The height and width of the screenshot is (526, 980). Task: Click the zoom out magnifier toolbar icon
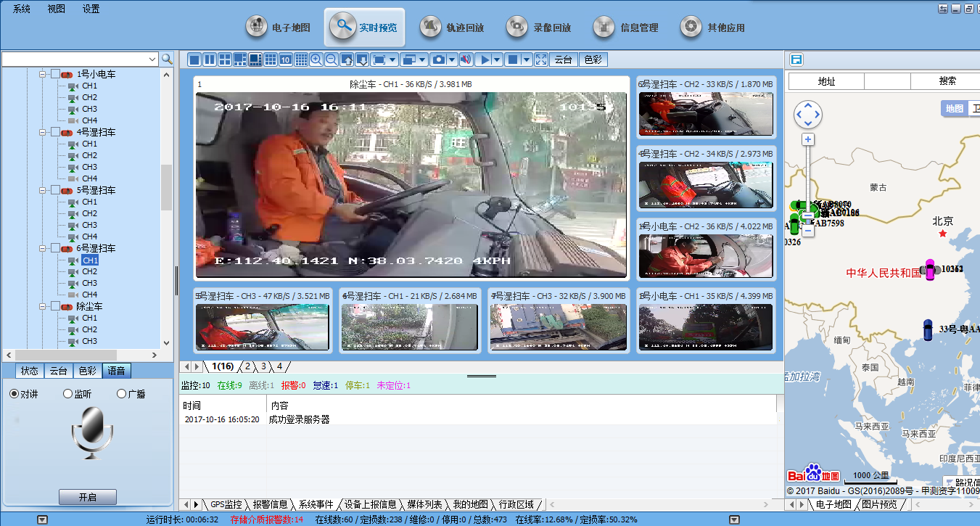click(331, 59)
